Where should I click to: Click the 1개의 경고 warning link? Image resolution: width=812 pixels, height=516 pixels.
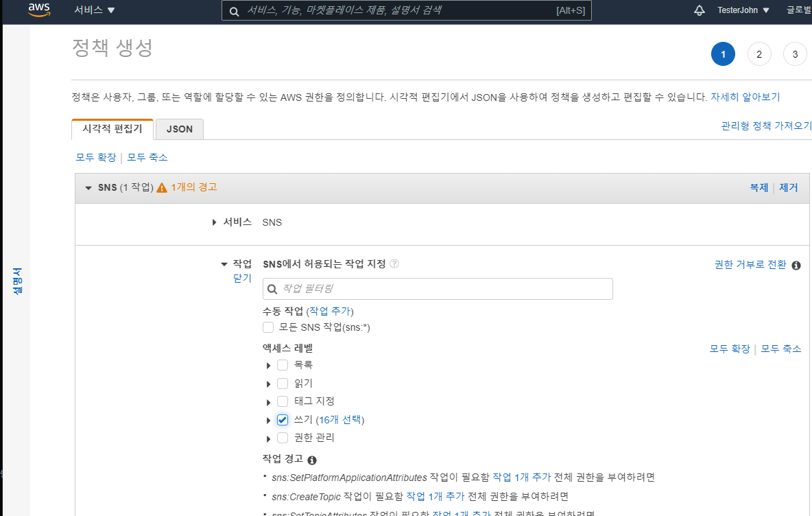194,187
